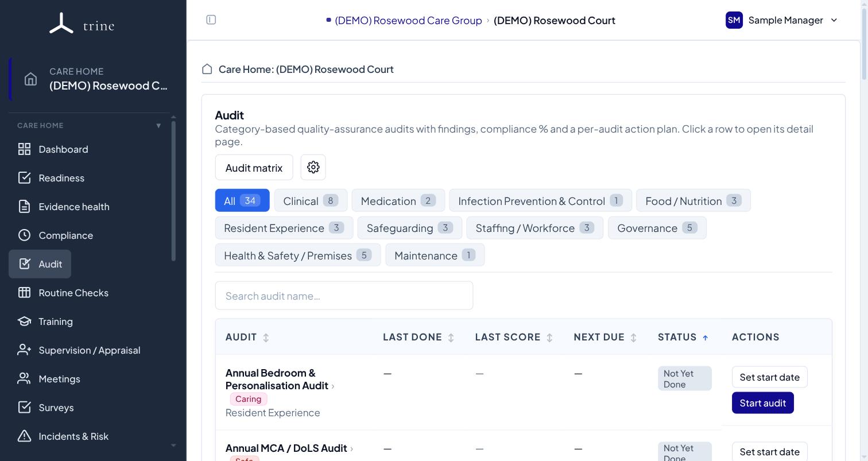Start the Annual Bedroom & Personalisation audit
868x461 pixels.
click(x=763, y=403)
